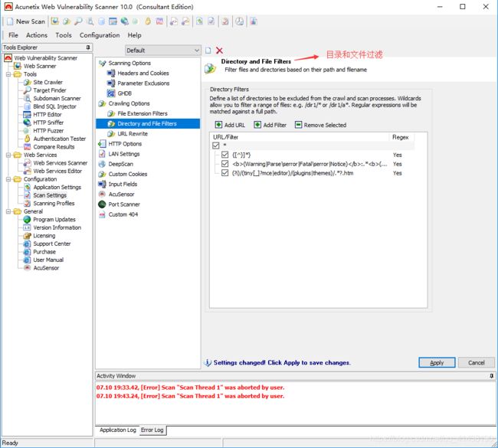
Task: Click the Add URL button
Action: click(231, 125)
